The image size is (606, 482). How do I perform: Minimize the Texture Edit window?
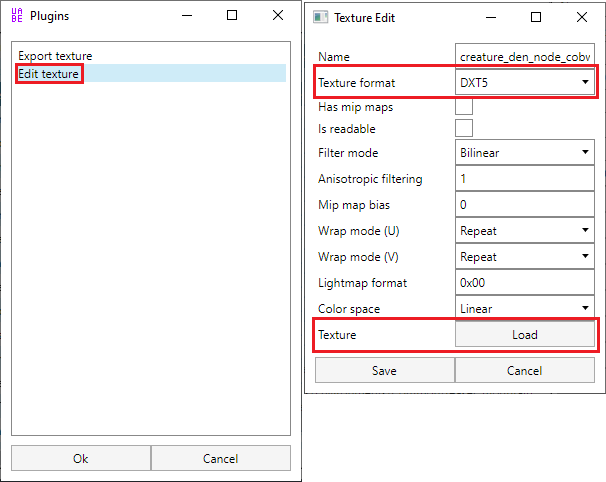click(492, 17)
